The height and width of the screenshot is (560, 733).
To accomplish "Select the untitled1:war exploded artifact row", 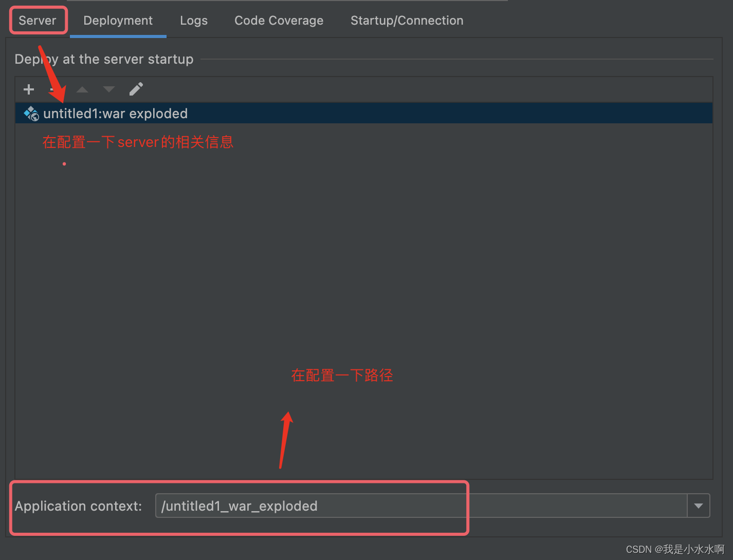I will (364, 113).
